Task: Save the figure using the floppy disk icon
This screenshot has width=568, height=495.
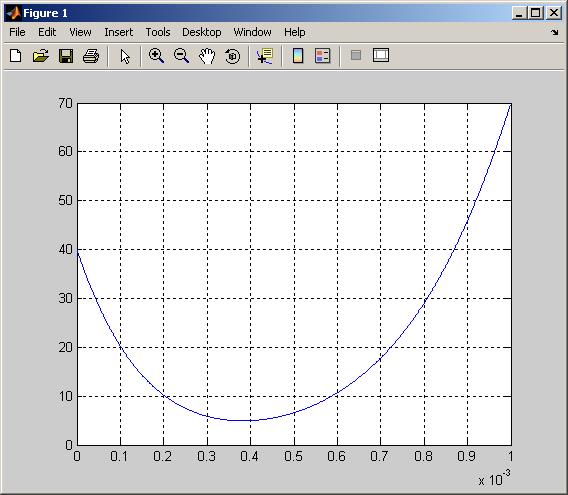Action: (66, 56)
